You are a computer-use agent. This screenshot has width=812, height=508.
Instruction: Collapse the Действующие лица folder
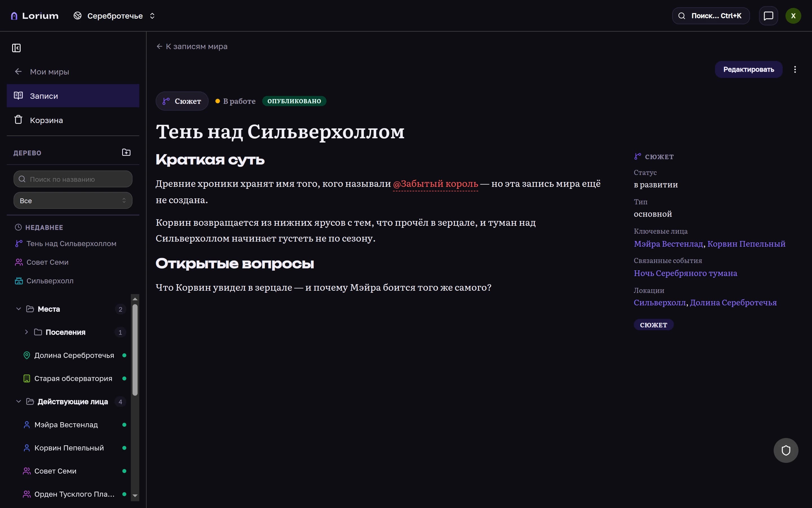pyautogui.click(x=18, y=402)
